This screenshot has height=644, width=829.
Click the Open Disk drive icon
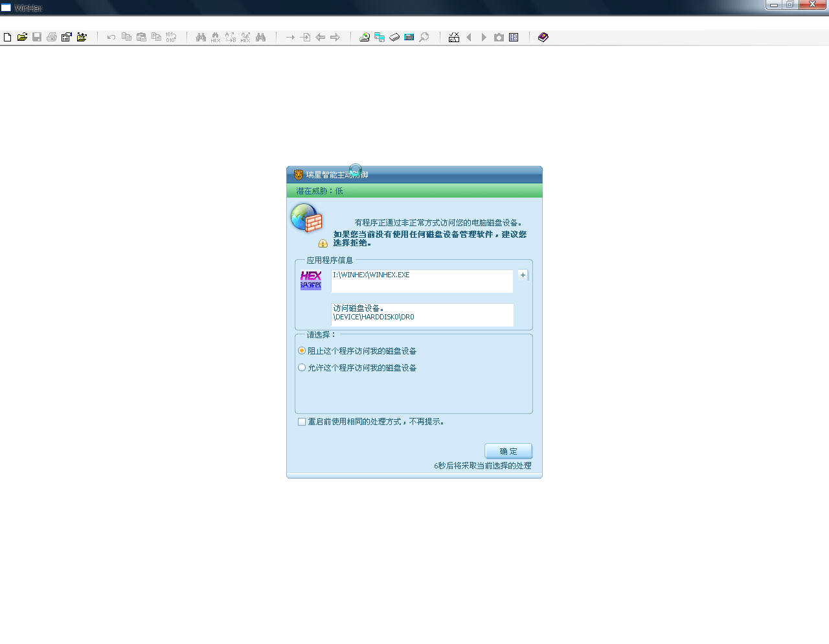point(365,37)
